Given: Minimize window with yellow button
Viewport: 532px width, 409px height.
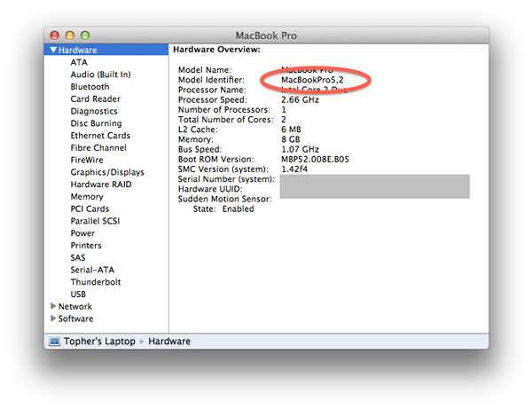Looking at the screenshot, I should [70, 35].
